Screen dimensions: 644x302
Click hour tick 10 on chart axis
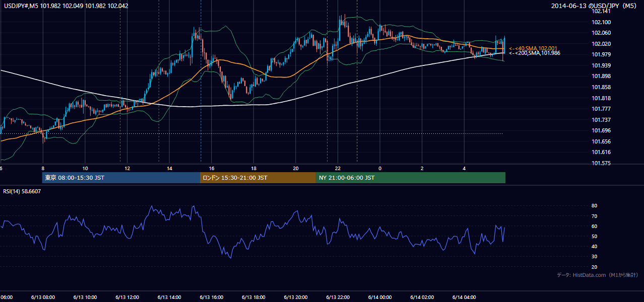(85, 168)
